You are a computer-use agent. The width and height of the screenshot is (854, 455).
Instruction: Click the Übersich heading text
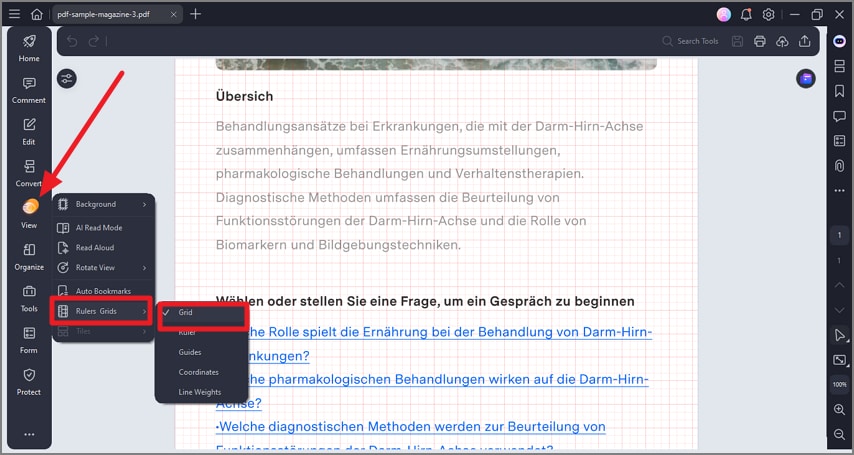coord(245,96)
